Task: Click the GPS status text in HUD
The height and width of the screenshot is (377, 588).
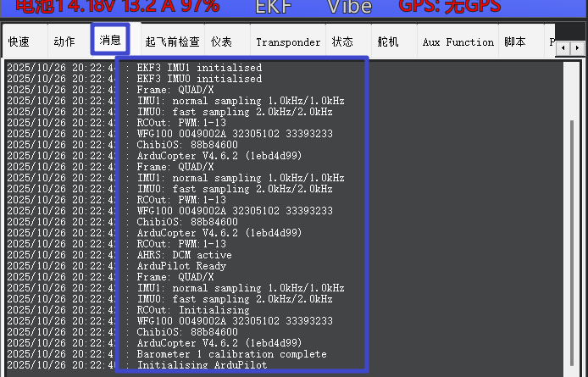Action: click(x=450, y=8)
